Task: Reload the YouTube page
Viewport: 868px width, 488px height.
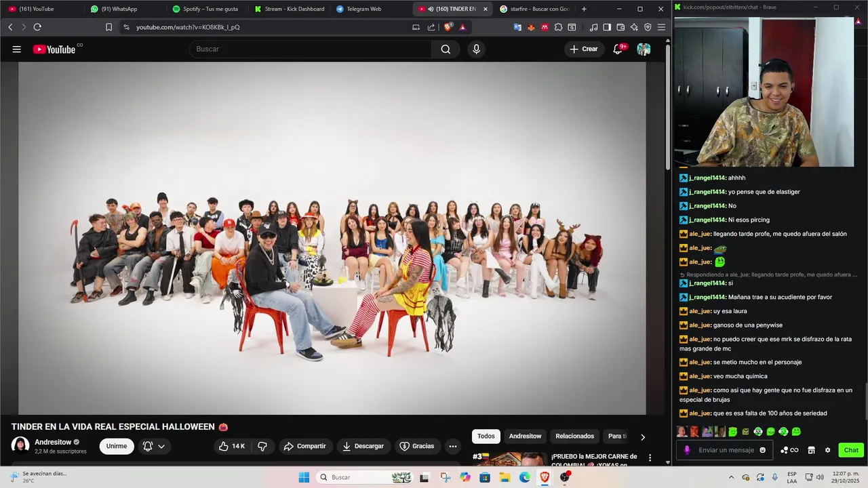Action: click(37, 27)
